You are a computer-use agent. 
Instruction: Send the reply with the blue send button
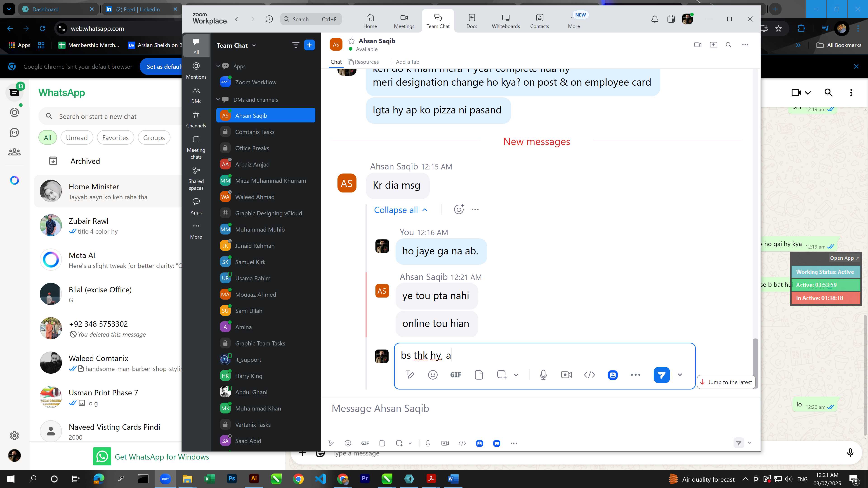point(661,375)
